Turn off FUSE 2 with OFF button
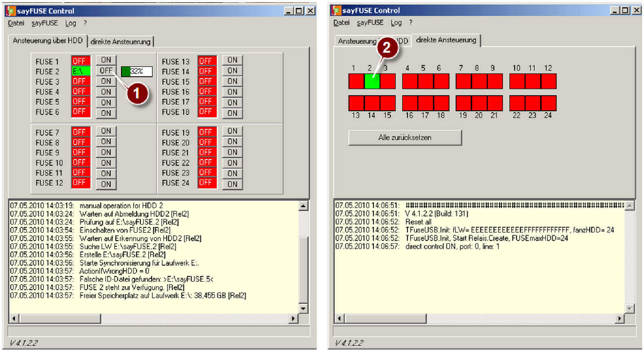 106,71
